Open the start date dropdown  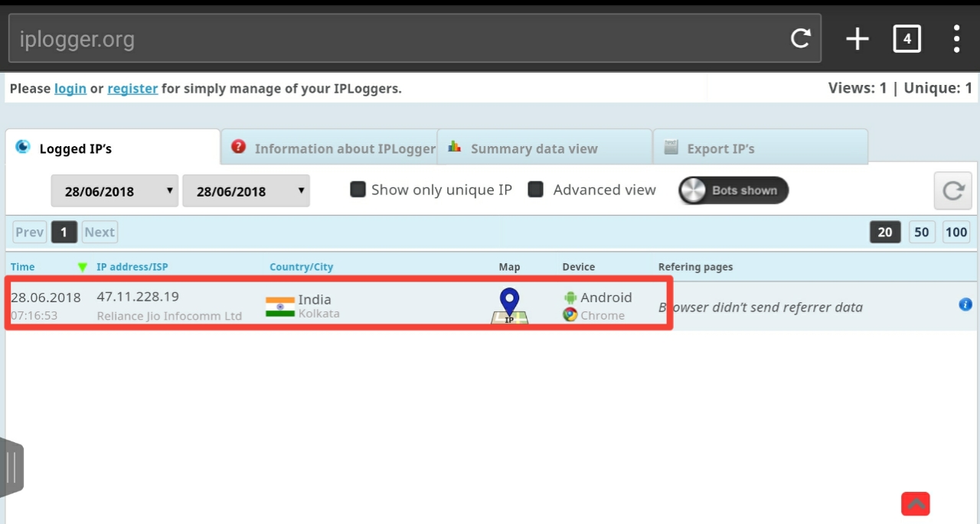pyautogui.click(x=115, y=191)
